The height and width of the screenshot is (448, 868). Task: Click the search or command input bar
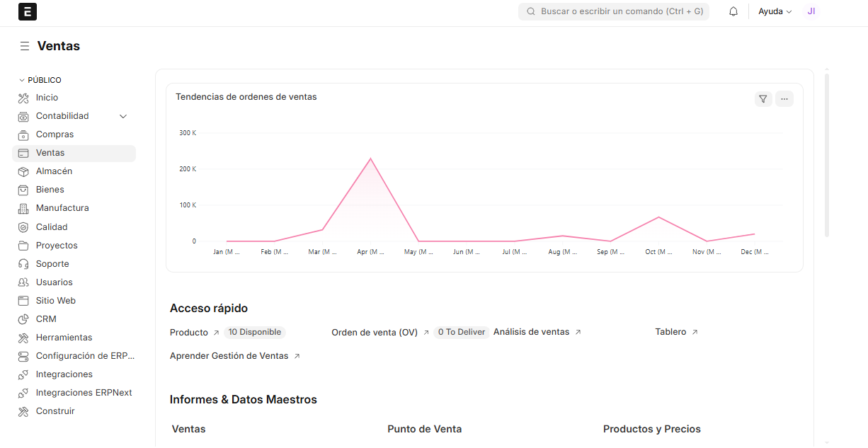click(x=614, y=11)
